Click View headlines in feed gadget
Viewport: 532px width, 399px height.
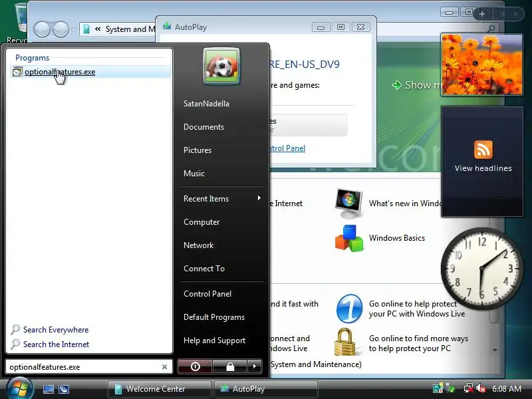tap(483, 168)
